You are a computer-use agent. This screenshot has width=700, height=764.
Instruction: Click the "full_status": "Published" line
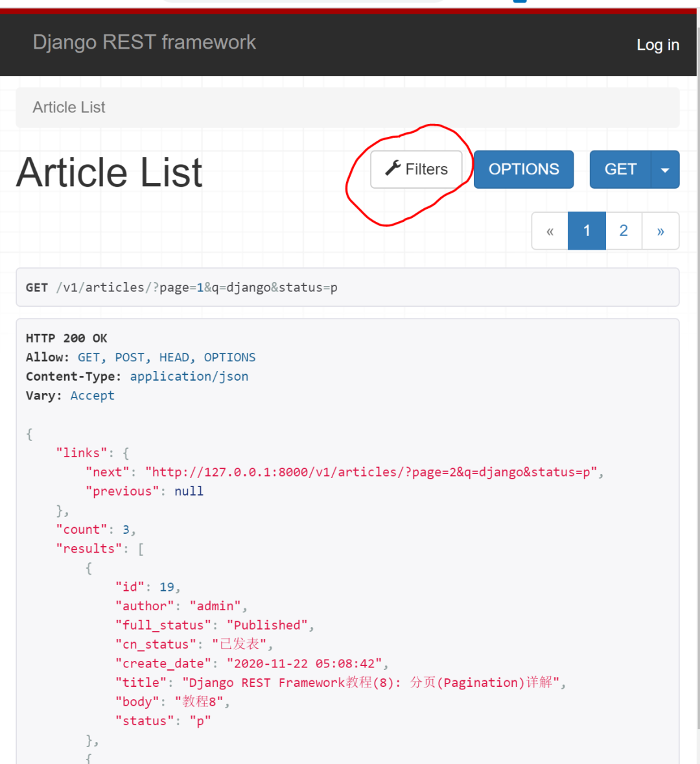215,625
